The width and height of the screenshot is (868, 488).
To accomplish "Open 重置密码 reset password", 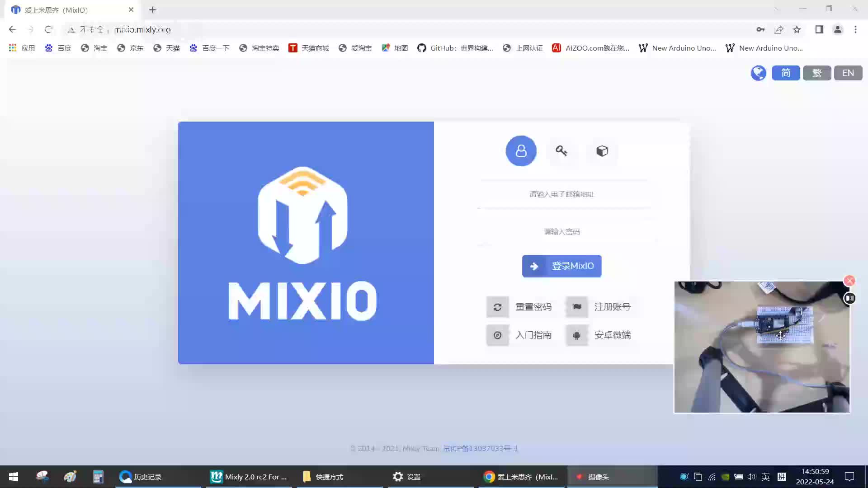I will 519,307.
